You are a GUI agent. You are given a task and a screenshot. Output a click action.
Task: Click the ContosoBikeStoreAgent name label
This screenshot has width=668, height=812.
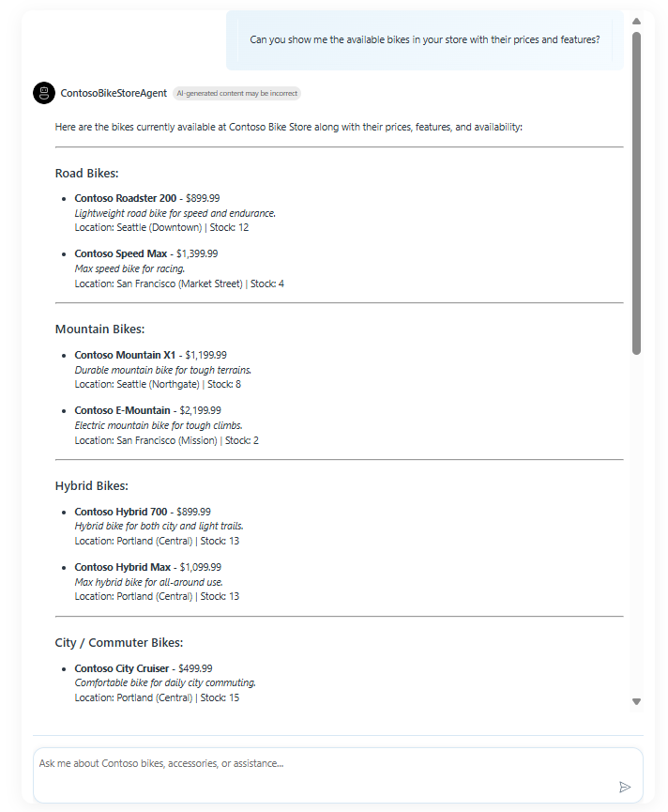click(x=114, y=93)
